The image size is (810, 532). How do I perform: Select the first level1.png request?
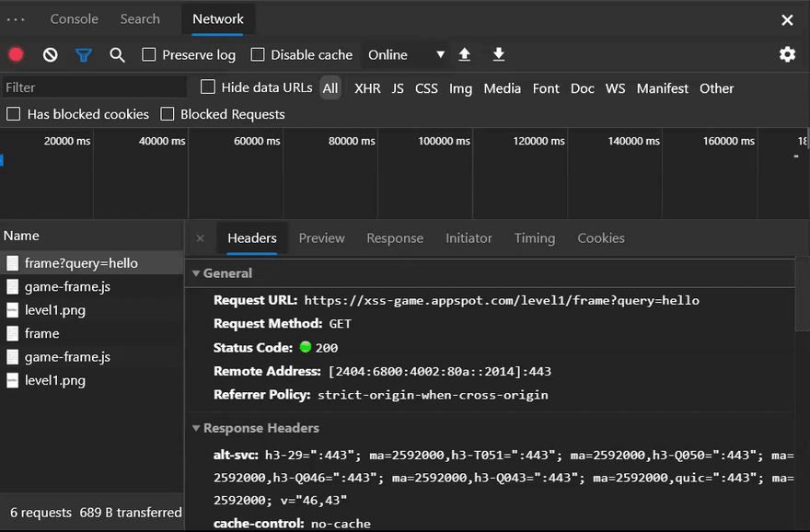tap(92, 310)
